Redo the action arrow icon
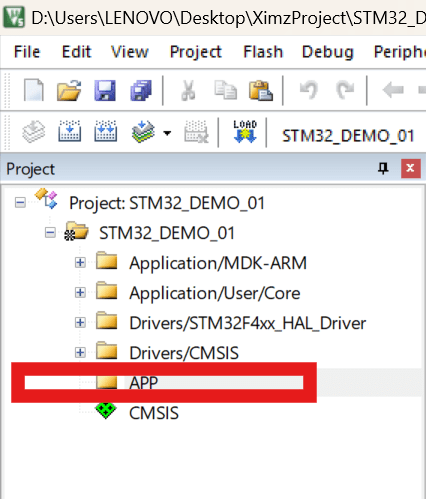426x499 pixels. (345, 90)
